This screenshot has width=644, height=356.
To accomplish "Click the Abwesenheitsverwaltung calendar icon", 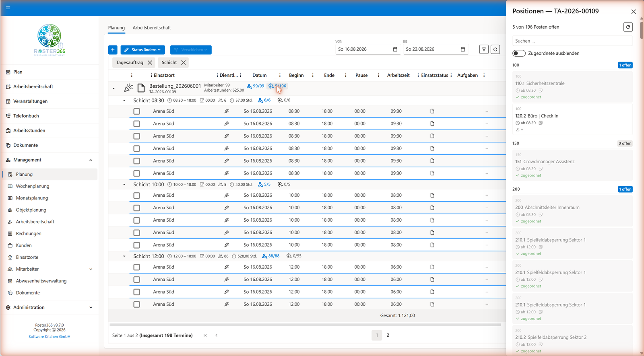I will click(10, 281).
